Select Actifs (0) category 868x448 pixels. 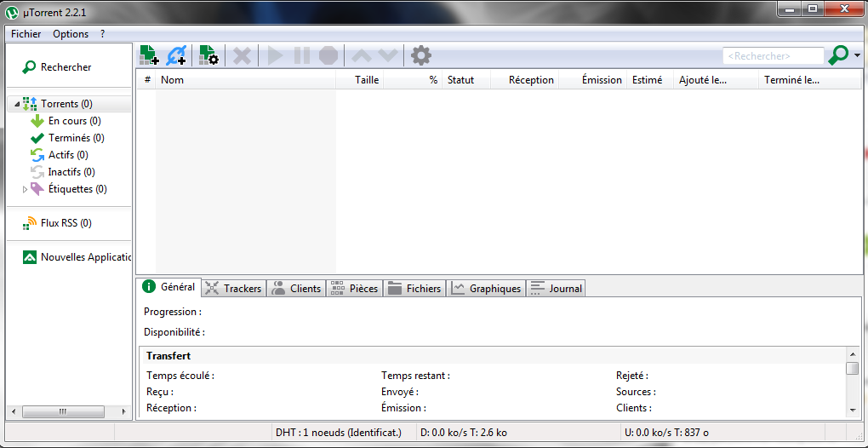(68, 155)
